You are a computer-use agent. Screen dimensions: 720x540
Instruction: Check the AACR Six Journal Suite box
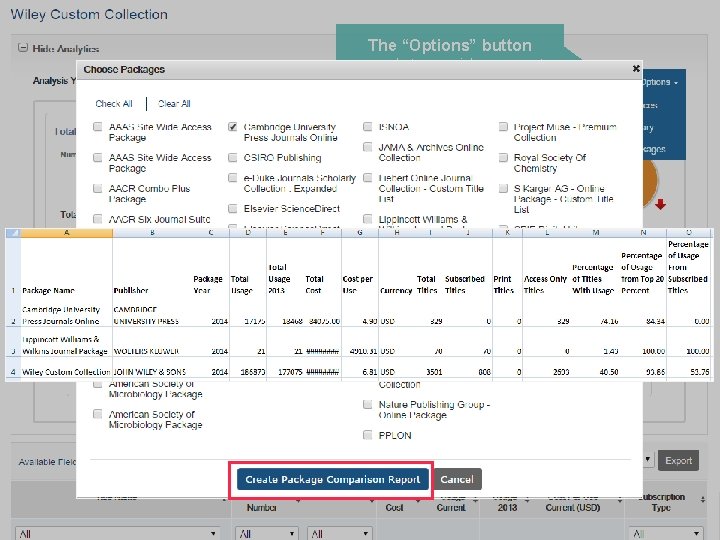click(x=97, y=219)
